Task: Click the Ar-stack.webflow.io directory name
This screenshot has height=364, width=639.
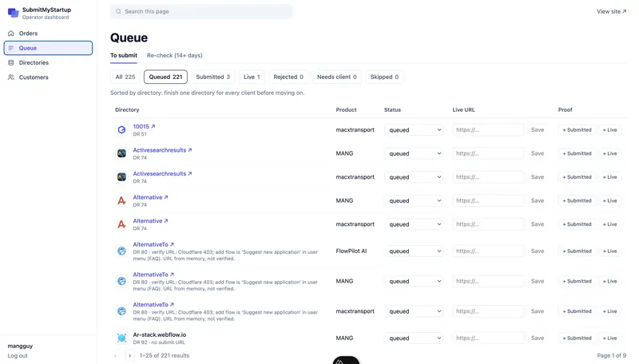Action: [x=159, y=335]
